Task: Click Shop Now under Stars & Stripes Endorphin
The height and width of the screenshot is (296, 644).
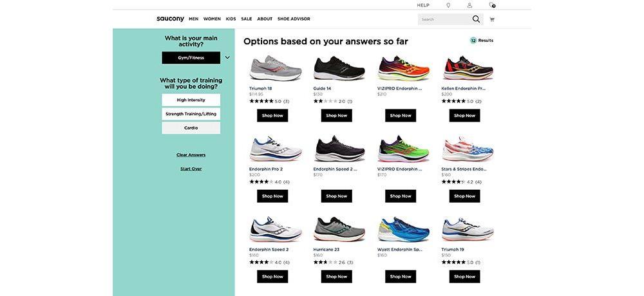Action: (464, 196)
